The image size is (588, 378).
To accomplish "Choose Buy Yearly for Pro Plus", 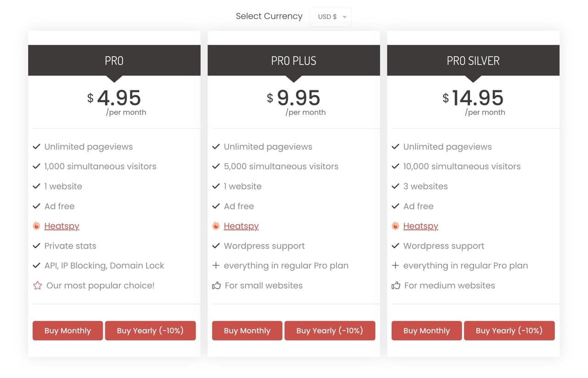I will pos(330,331).
